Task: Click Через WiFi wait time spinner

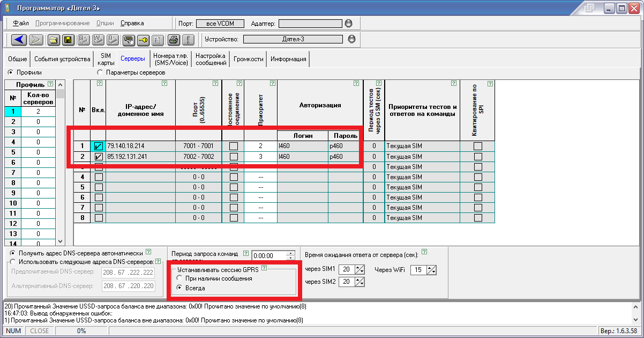Action: [432, 270]
